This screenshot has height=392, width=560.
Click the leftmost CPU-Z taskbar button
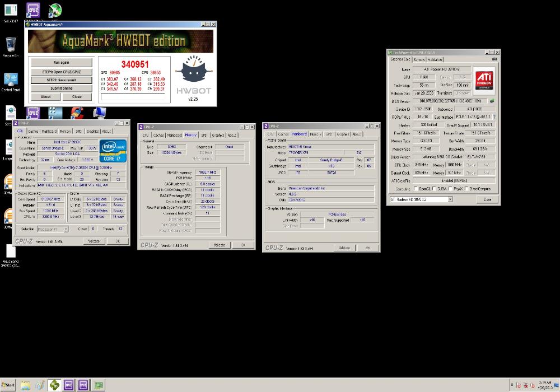(68, 385)
